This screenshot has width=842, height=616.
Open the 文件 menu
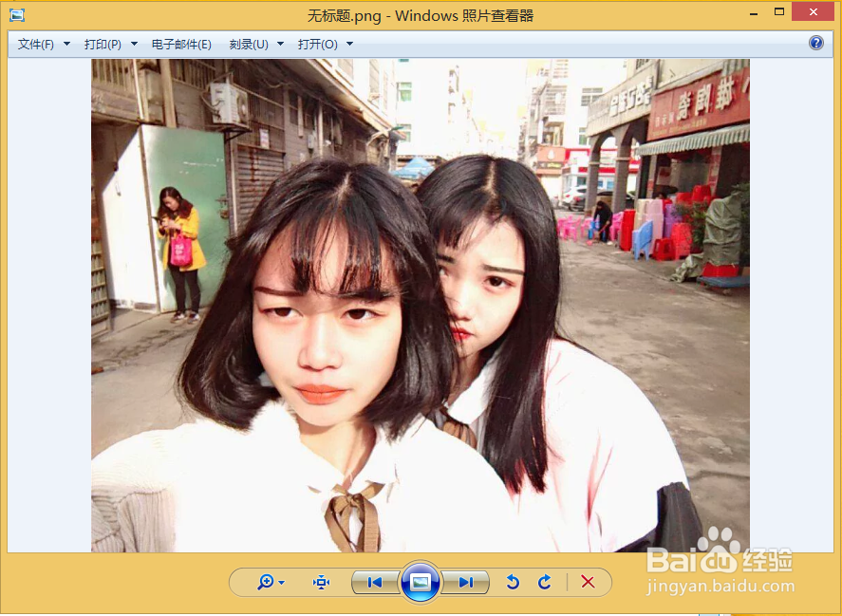pyautogui.click(x=34, y=44)
